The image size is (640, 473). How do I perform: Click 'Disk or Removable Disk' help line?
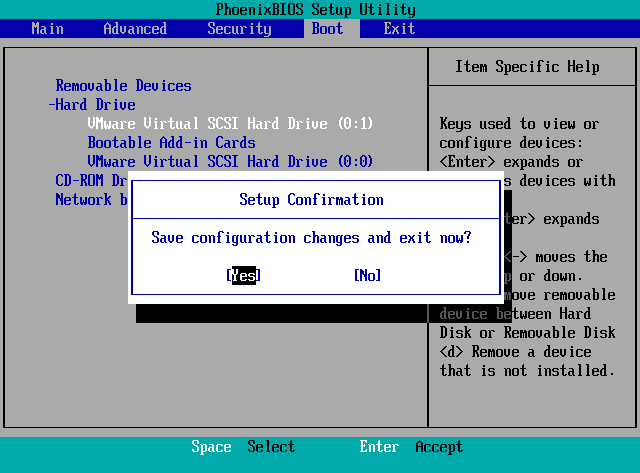pos(527,333)
